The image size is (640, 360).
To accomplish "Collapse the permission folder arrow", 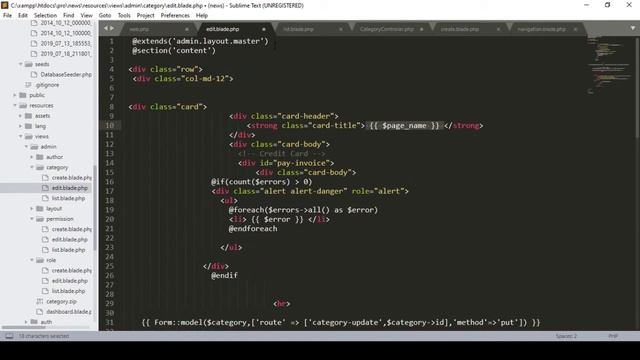I will click(32, 219).
